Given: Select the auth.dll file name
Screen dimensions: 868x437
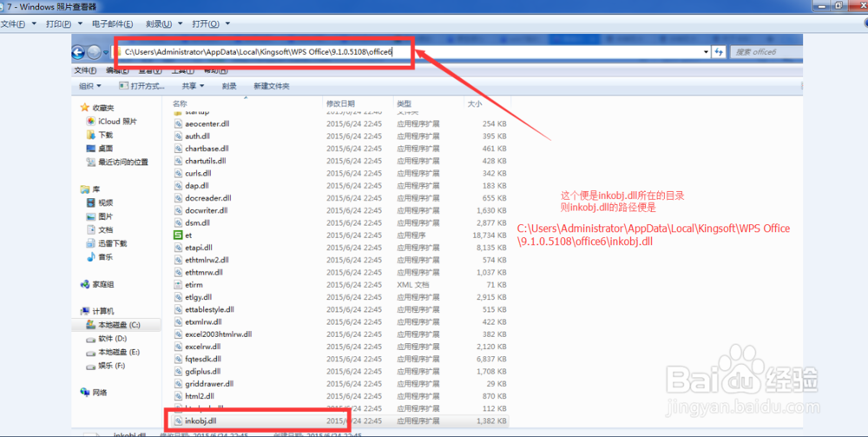Looking at the screenshot, I should point(198,136).
